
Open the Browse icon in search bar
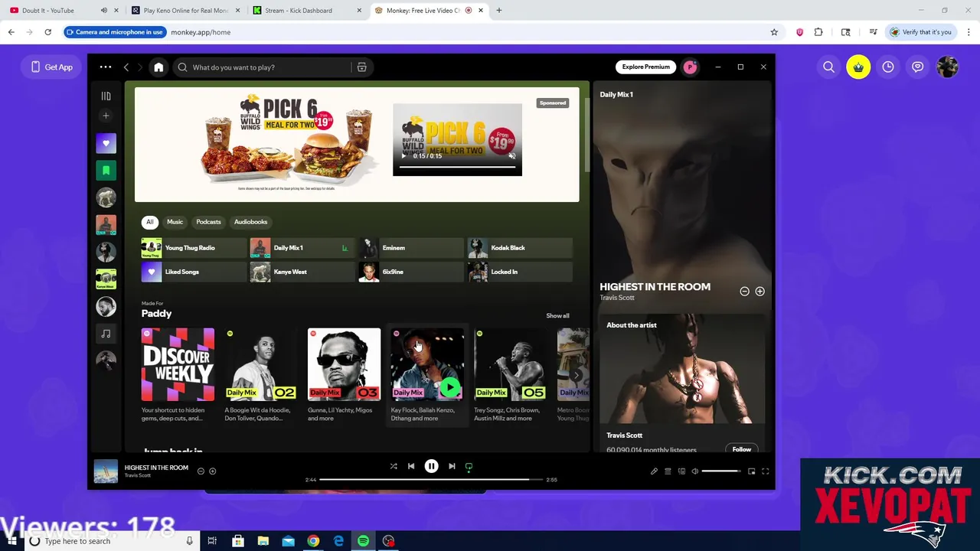361,67
